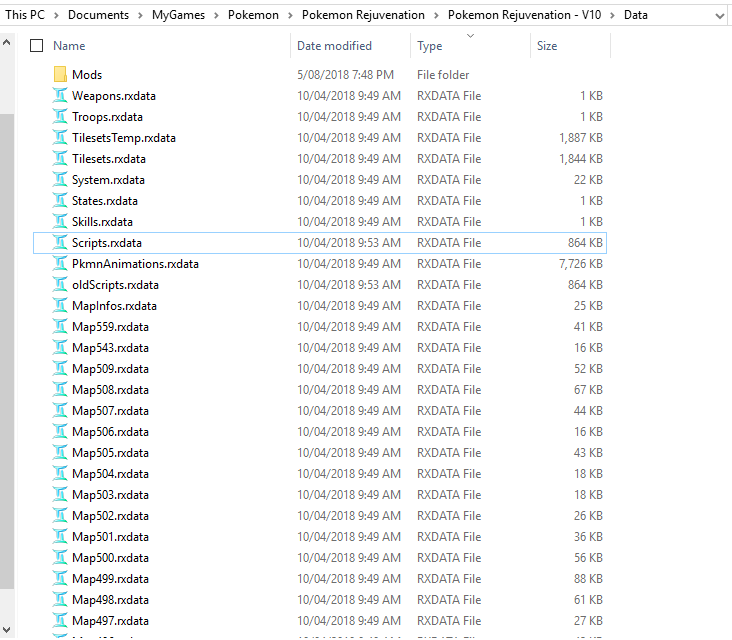Expand the breadcrumb arrow after MyGames
Viewport: 732px width, 640px height.
[x=217, y=15]
